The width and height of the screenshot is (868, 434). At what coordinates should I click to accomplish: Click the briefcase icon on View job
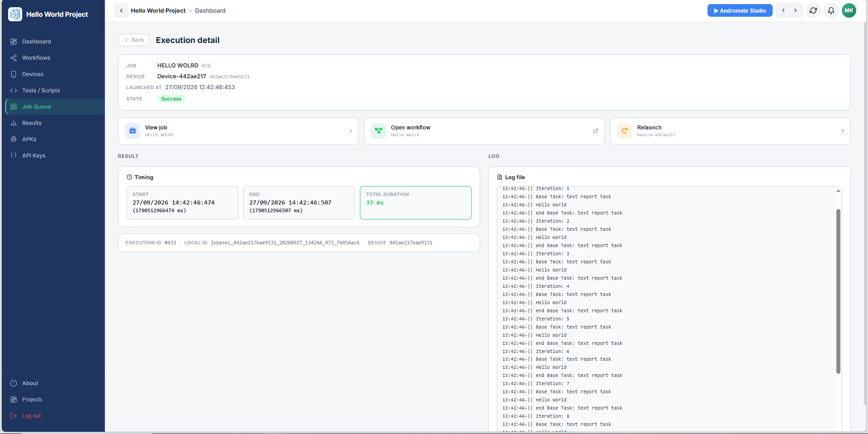coord(132,131)
